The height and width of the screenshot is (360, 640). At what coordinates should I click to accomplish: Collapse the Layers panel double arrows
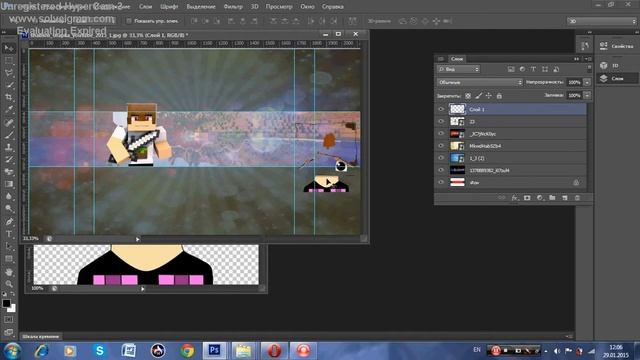576,59
